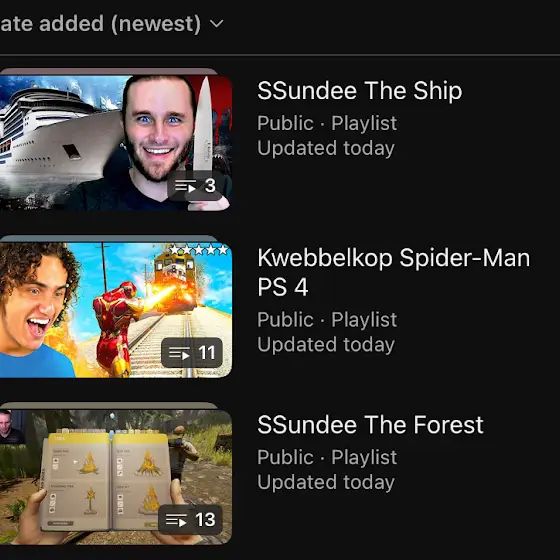
Task: Open the SSundee The Forest thumbnail
Action: 116,477
